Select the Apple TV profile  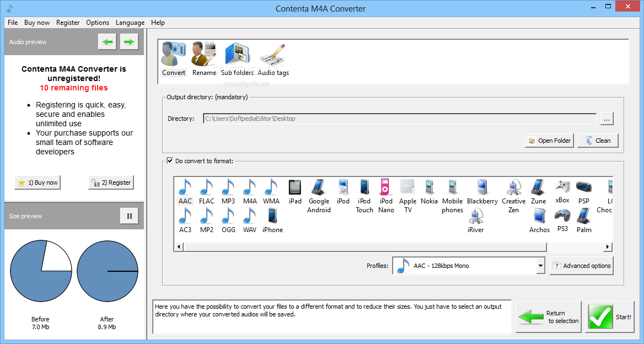click(408, 196)
